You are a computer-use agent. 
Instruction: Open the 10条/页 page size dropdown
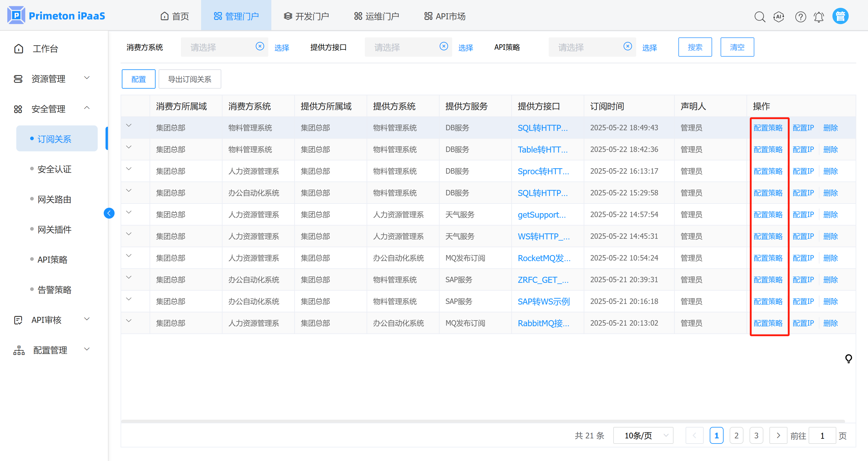643,435
